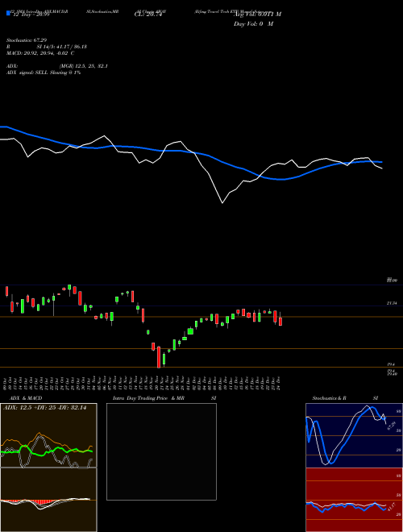Image resolution: width=403 pixels, height=532 pixels.
Task: Click the last red candlestick on the right
Action: 280,320
